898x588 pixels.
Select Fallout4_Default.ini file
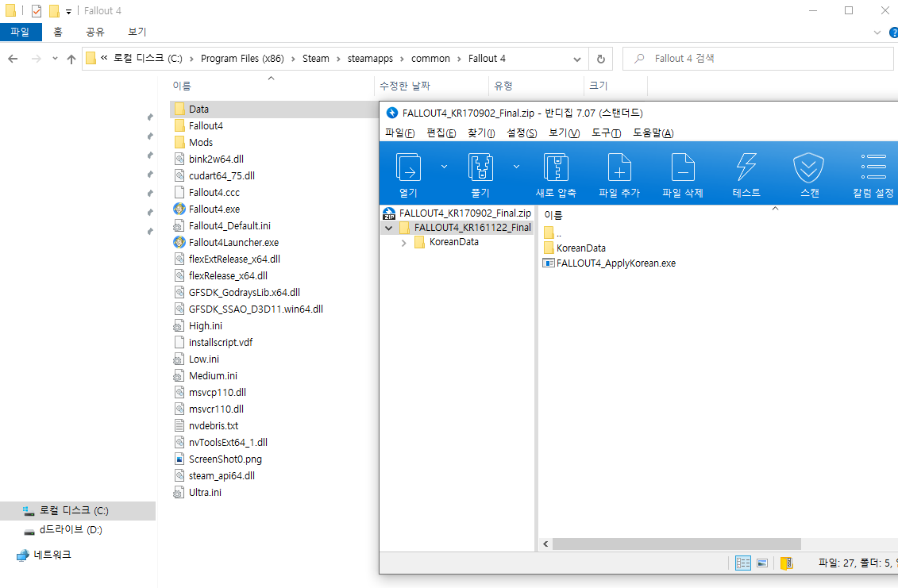[x=229, y=225]
